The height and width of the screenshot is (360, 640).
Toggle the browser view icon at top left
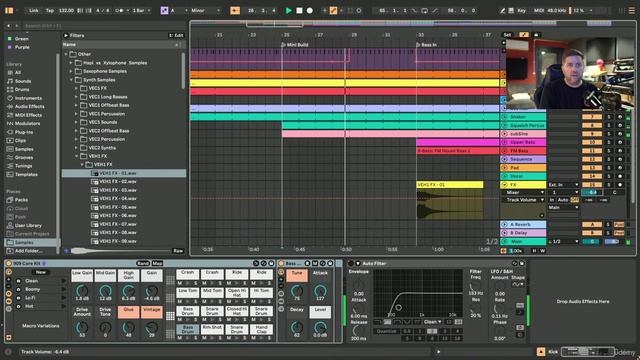tap(9, 11)
